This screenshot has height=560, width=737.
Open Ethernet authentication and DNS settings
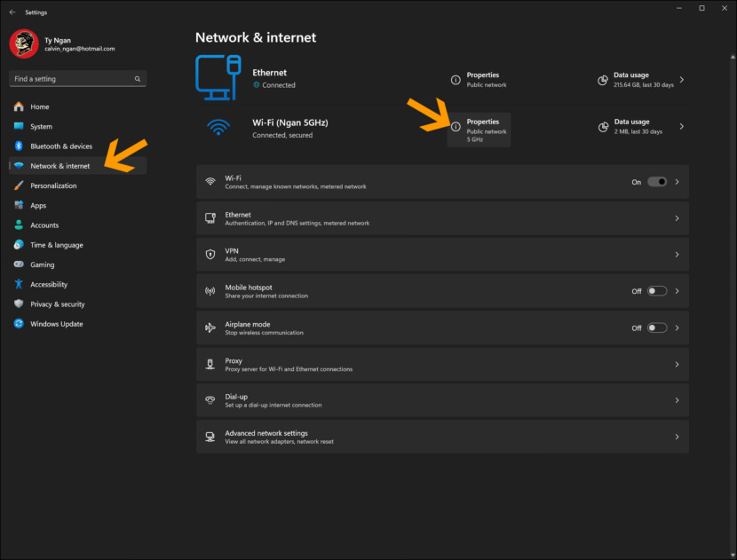[x=442, y=217]
